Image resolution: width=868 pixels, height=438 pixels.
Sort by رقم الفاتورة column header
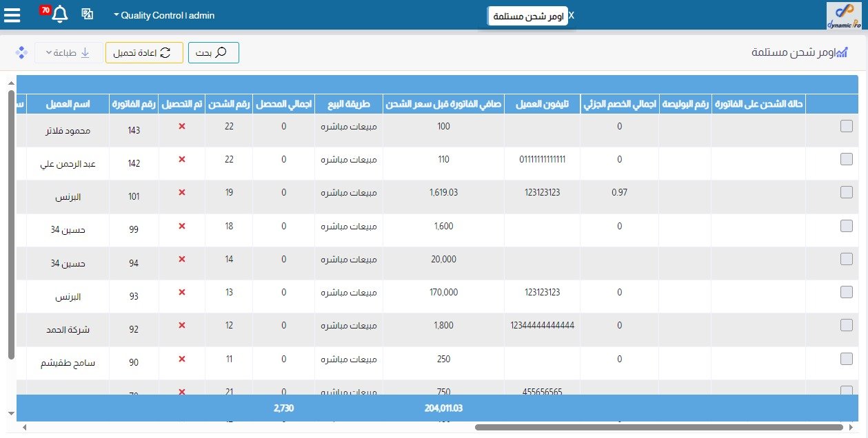click(x=134, y=105)
